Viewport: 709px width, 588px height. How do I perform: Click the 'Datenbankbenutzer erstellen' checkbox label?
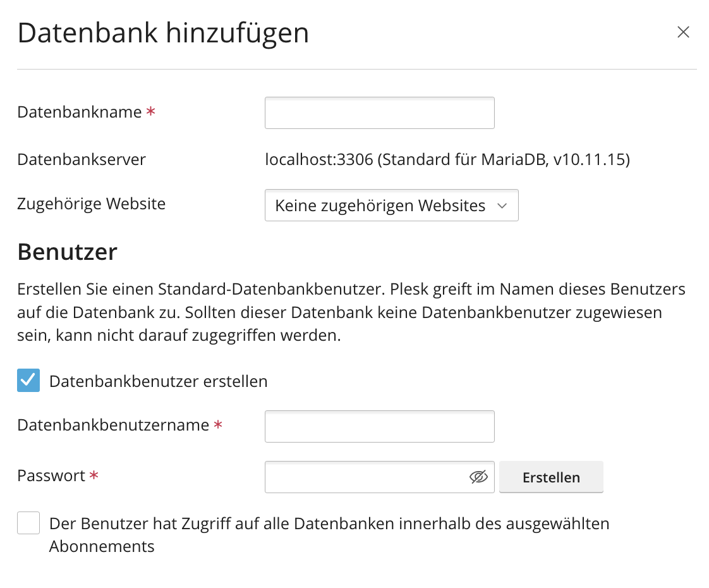tap(158, 381)
